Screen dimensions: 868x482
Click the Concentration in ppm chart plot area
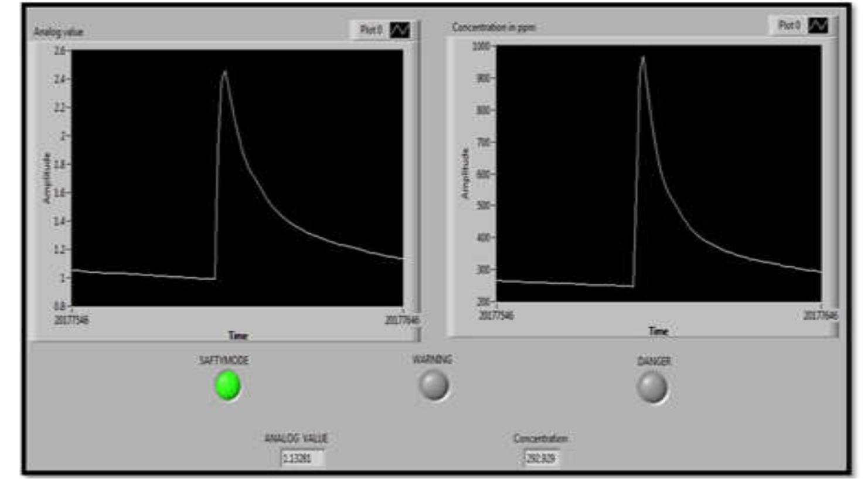point(659,174)
